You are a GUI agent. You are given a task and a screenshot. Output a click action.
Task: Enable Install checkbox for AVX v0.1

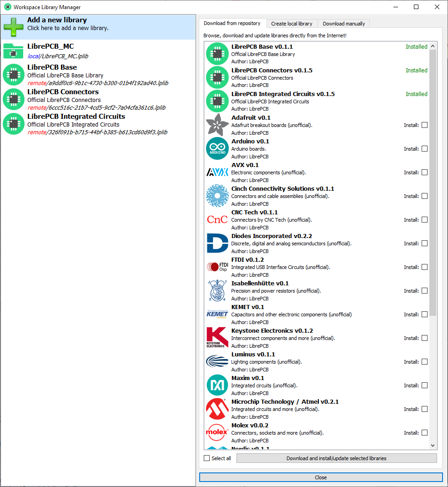(x=425, y=172)
